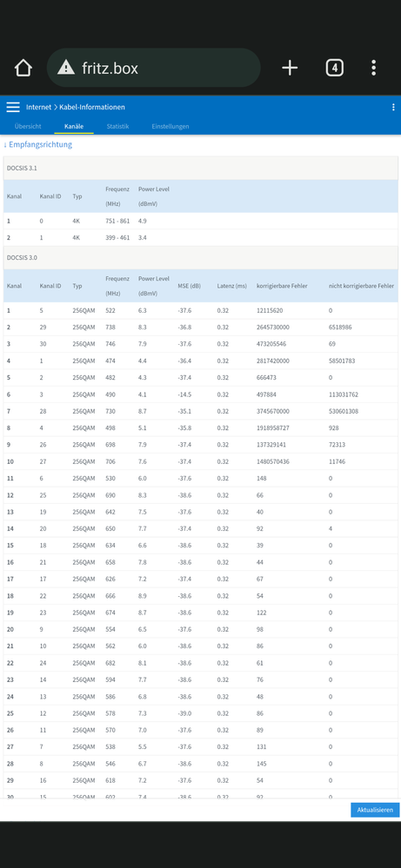
Task: Select the frequency value 586
Action: (110, 696)
